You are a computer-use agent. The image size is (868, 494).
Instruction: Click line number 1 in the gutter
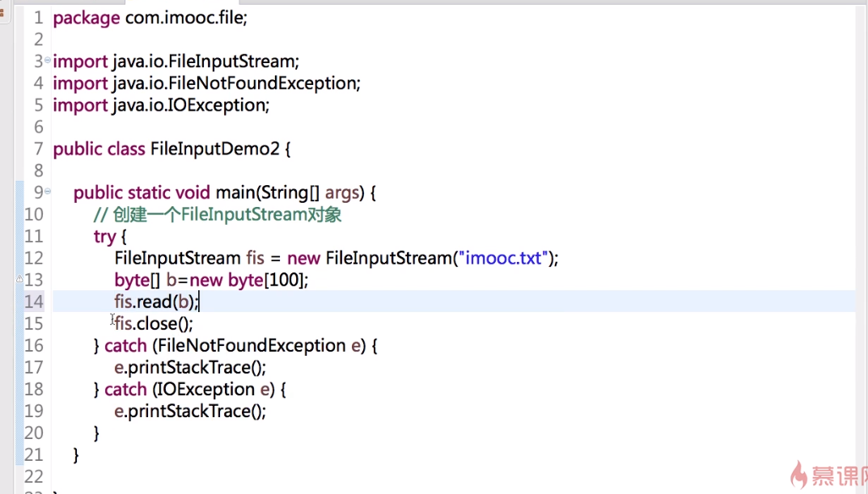click(38, 18)
